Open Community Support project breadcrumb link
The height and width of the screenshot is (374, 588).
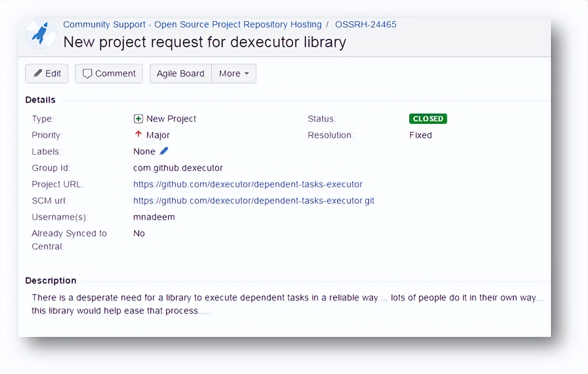[x=192, y=24]
